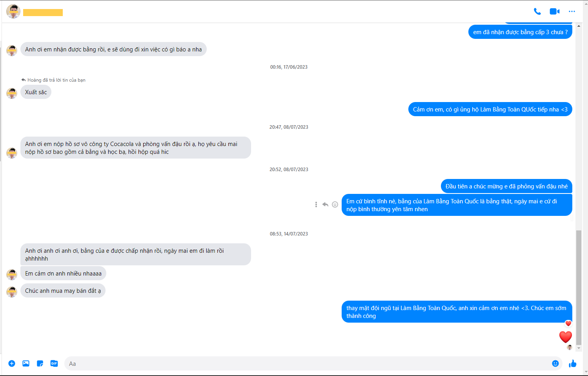588x376 pixels.
Task: Open the GIF picker
Action: 54,363
